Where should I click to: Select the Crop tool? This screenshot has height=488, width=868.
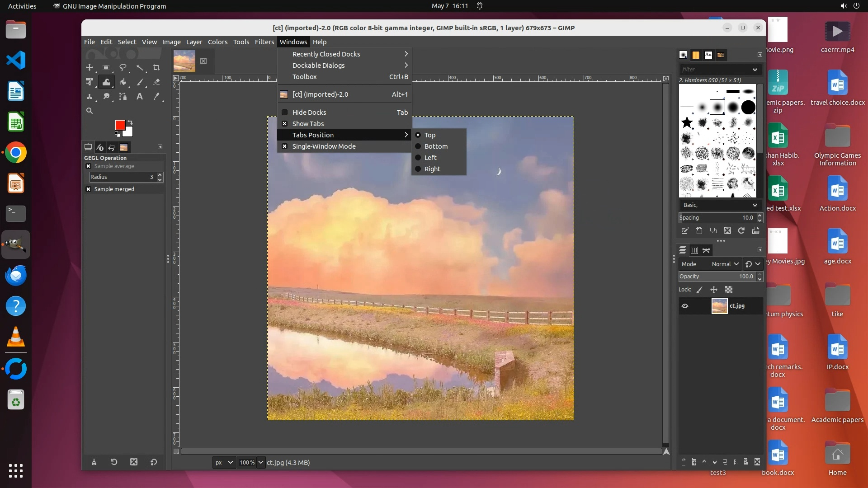156,68
